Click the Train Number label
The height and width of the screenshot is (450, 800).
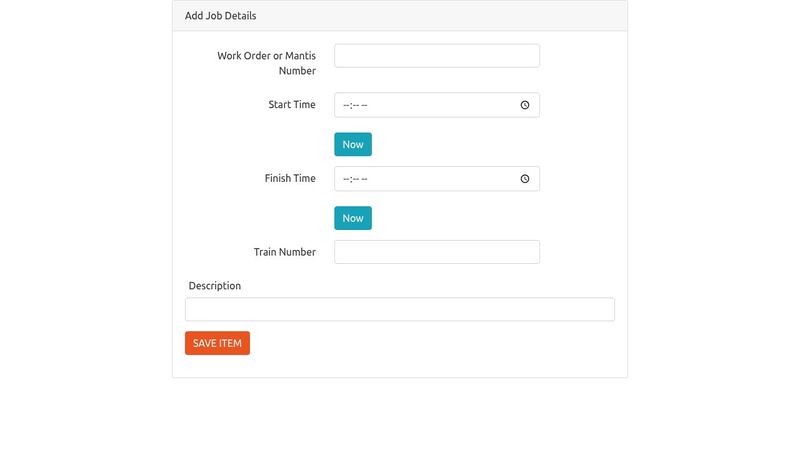point(284,252)
